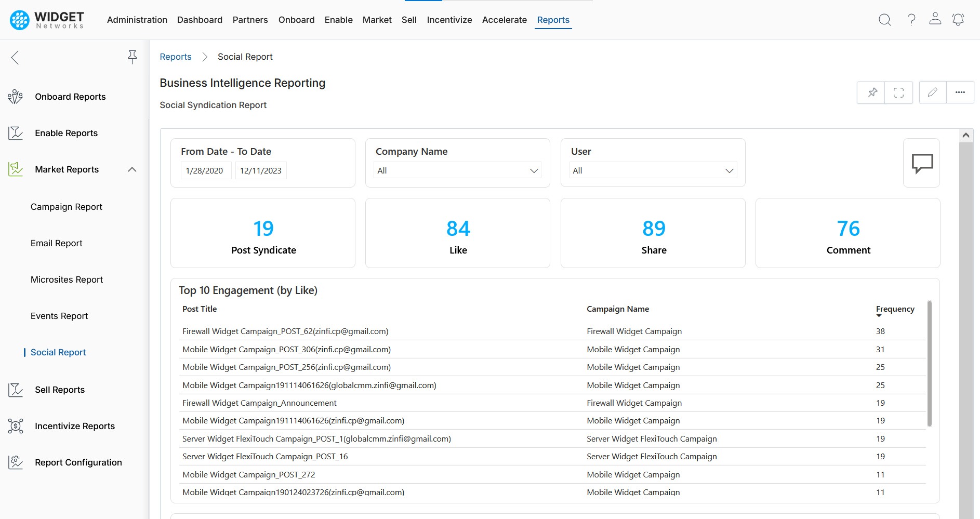
Task: Pin the sidebar with pushpin icon
Action: (x=133, y=57)
